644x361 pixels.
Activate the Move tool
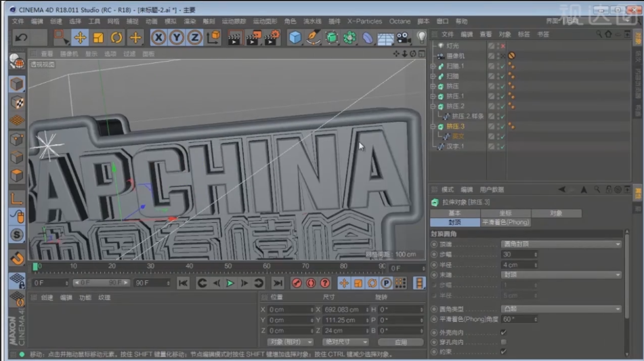point(80,38)
